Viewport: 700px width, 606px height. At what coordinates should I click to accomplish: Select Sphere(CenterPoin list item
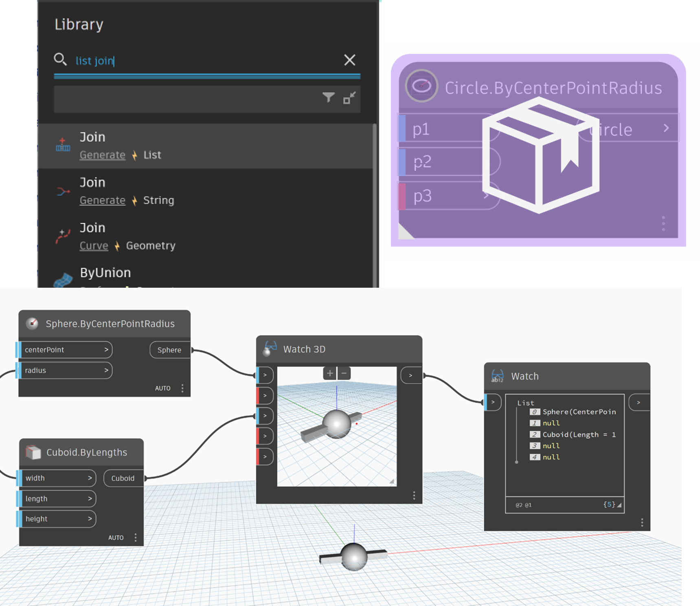click(x=573, y=412)
